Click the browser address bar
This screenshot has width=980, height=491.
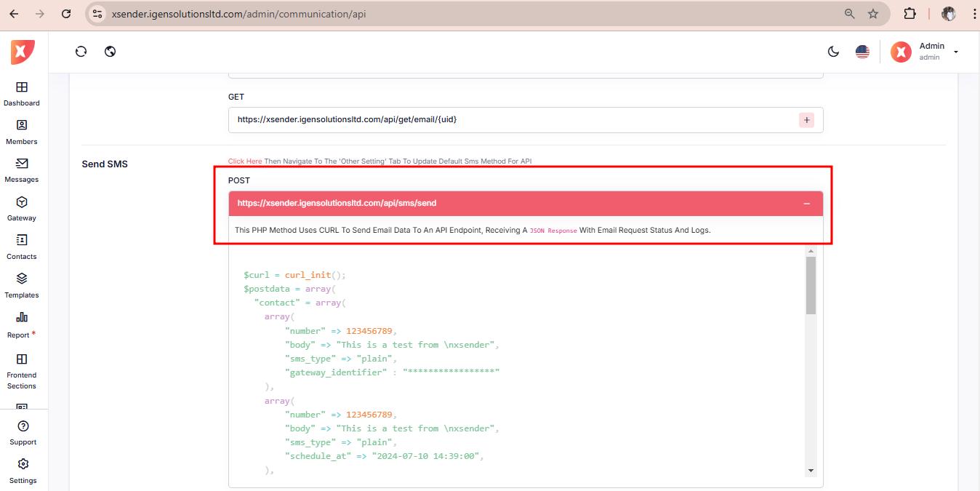point(465,14)
